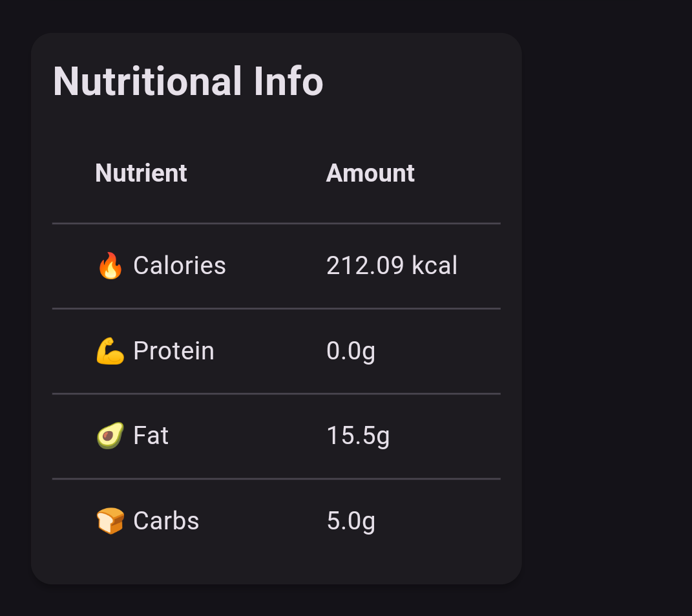Click the divider between Protein and Fat rows
692x616 pixels.
(277, 394)
